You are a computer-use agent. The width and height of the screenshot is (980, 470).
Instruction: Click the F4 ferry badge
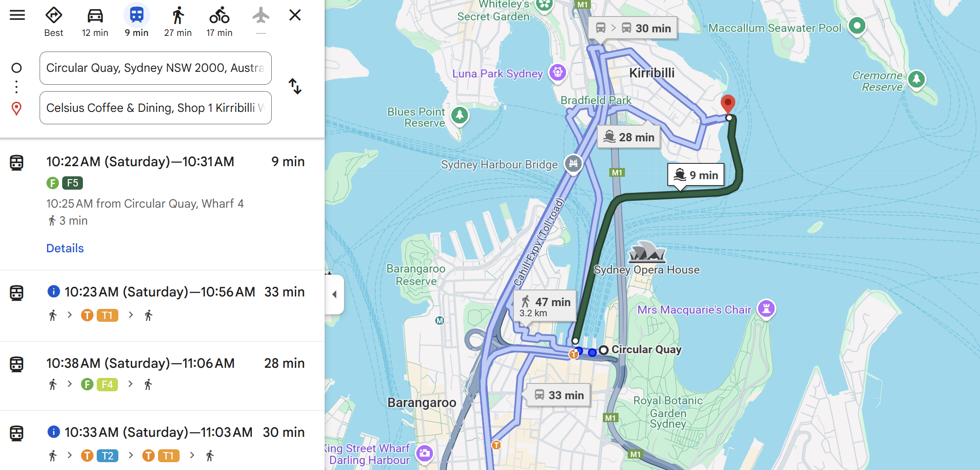coord(107,384)
